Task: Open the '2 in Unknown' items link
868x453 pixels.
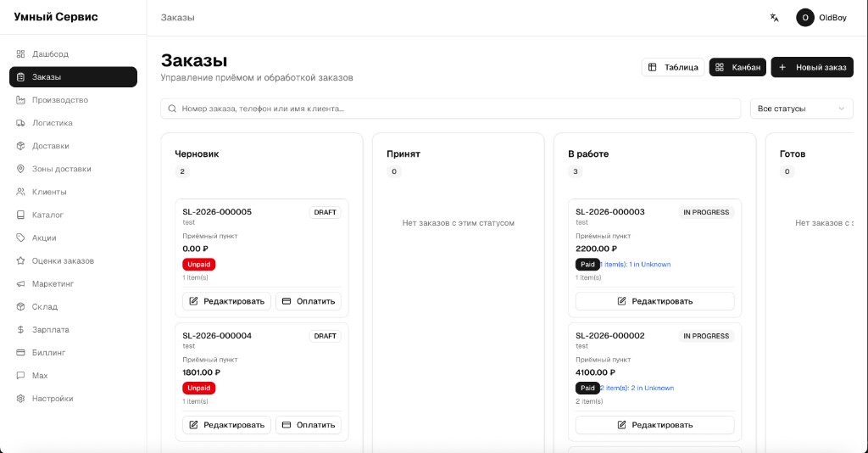Action: (x=652, y=388)
